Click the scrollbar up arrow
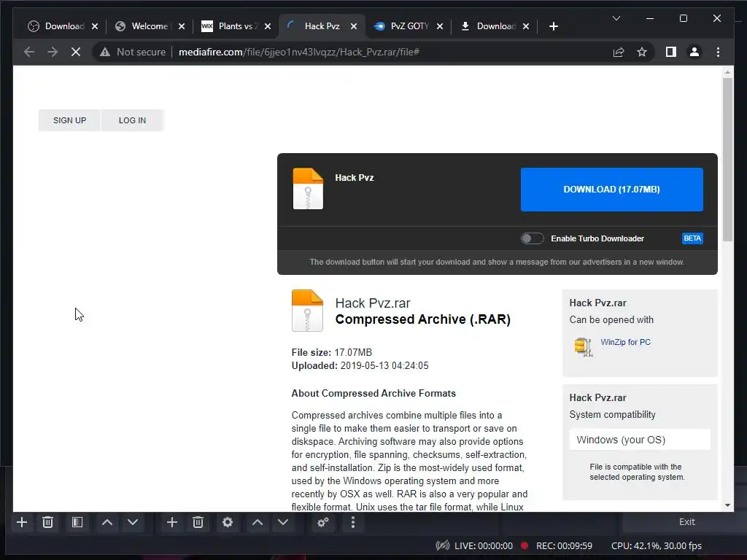 click(x=727, y=72)
